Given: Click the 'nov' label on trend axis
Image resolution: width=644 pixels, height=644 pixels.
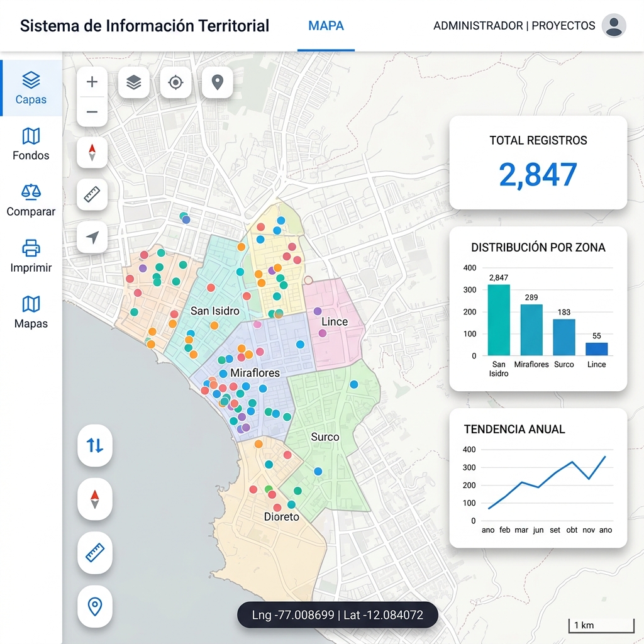Looking at the screenshot, I should tap(589, 530).
